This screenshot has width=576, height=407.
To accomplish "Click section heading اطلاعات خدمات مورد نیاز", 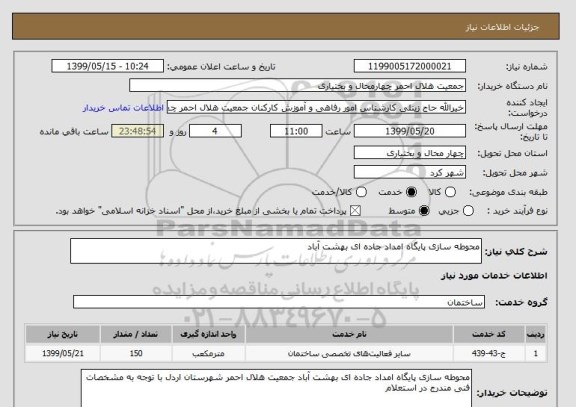I will (494, 276).
